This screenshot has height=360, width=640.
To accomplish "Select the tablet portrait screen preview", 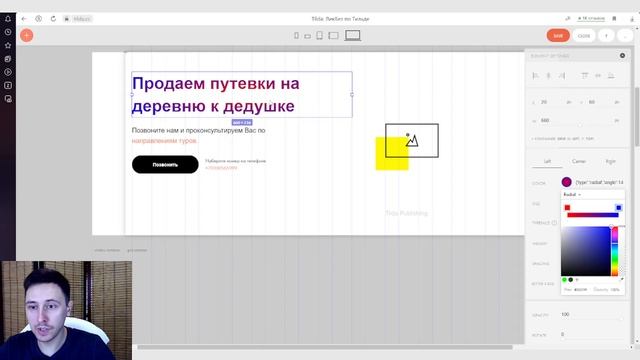I will coord(320,36).
